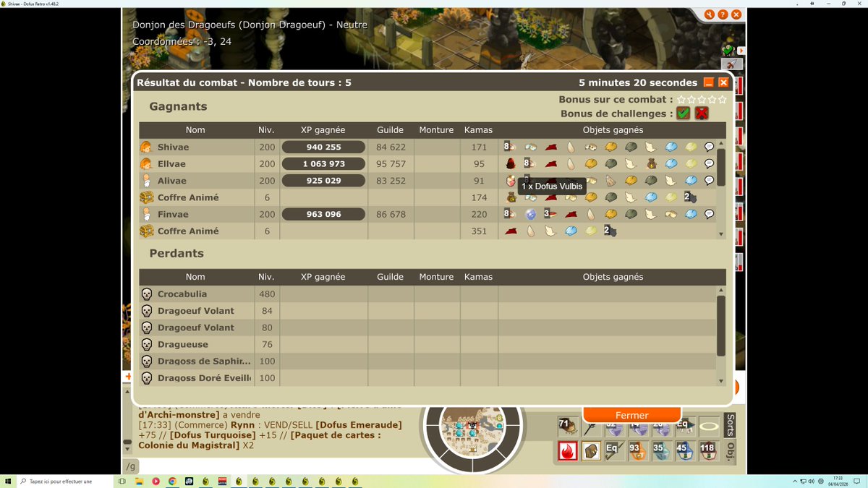Click the circular minimap
Image resolution: width=868 pixels, height=488 pixels.
click(x=473, y=425)
